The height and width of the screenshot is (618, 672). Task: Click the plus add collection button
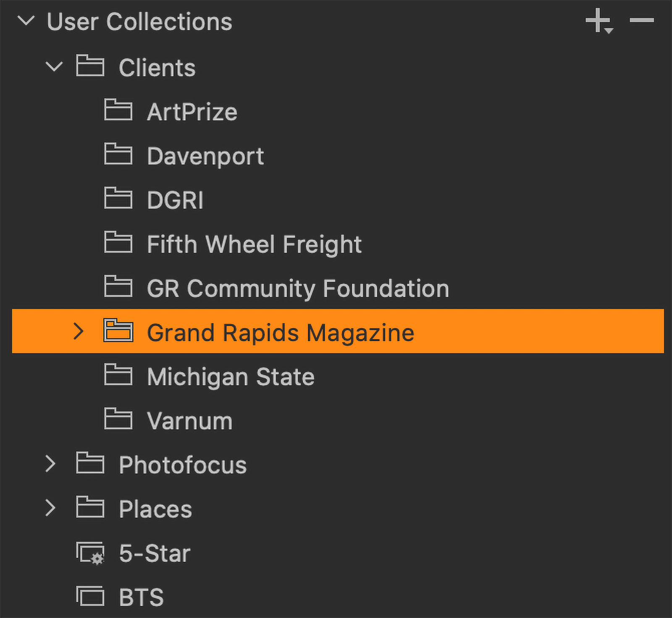598,21
